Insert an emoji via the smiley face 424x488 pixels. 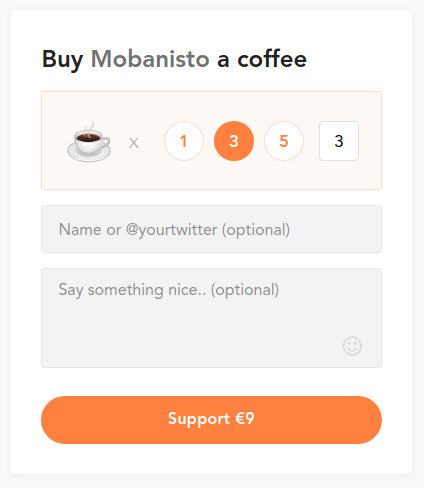352,346
